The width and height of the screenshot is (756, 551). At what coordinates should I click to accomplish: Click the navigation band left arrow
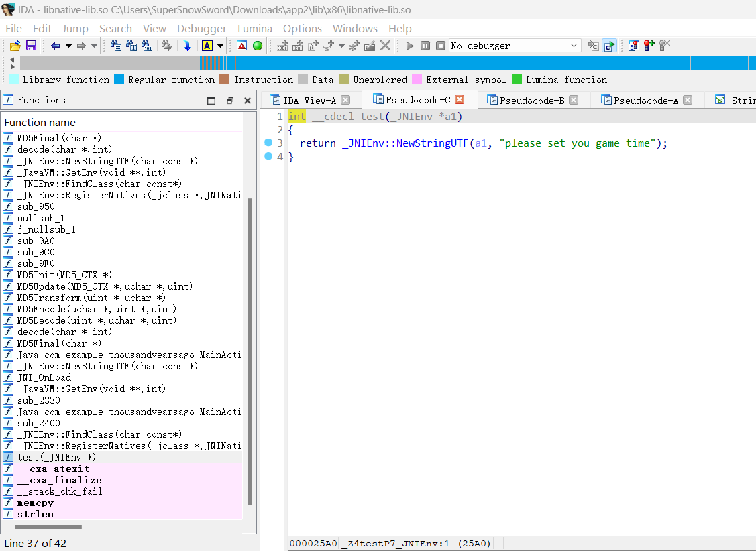click(x=13, y=59)
